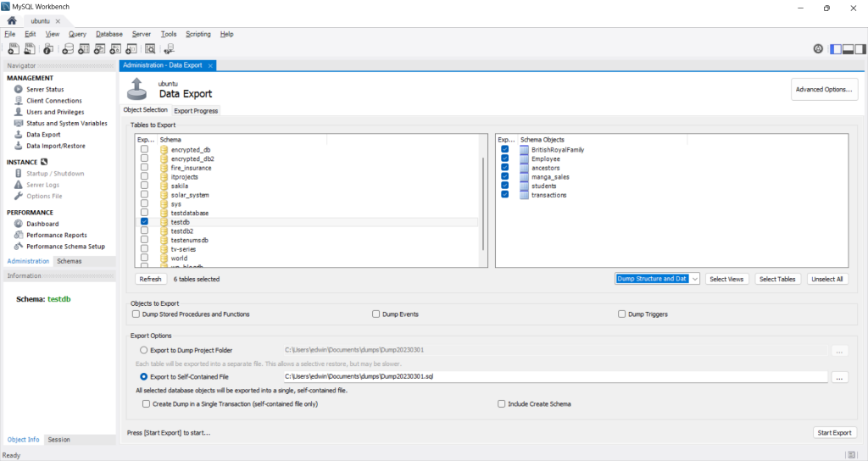Check the sakila schema export checkbox

tap(144, 186)
